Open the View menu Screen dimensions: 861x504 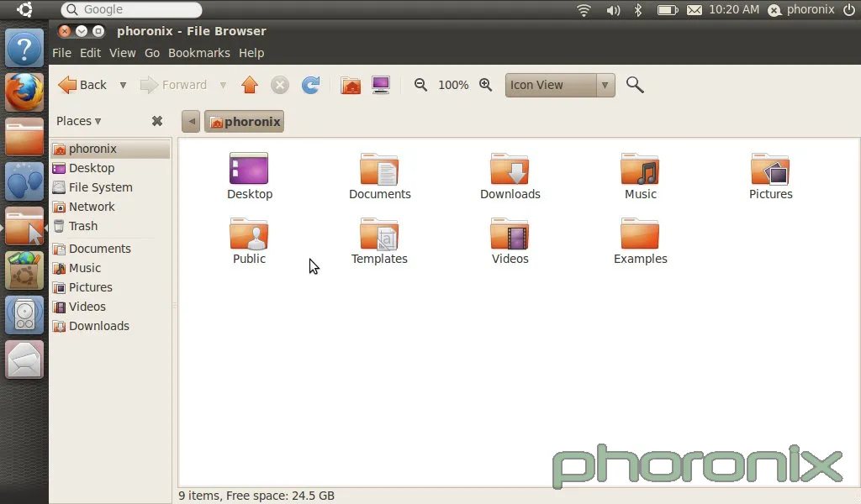[x=123, y=53]
